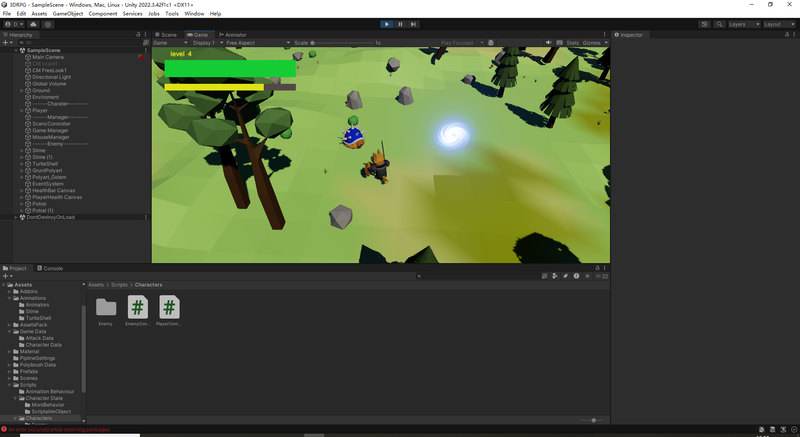The height and width of the screenshot is (437, 800).
Task: Collapse the SampleScene root in the Hierarchy
Action: pyautogui.click(x=16, y=50)
